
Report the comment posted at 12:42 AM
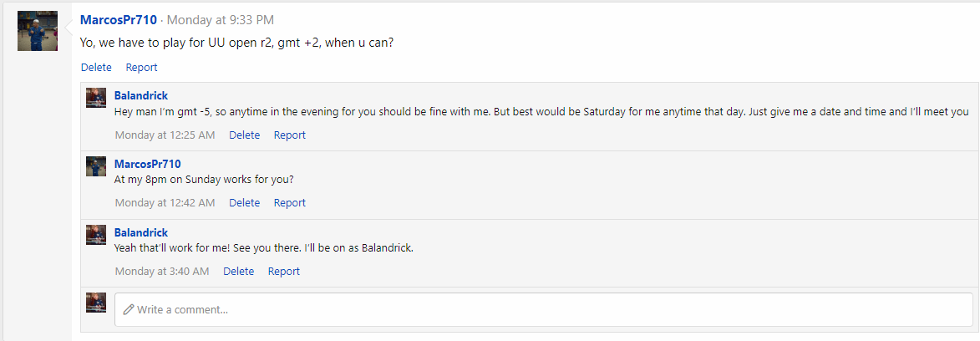click(x=289, y=202)
